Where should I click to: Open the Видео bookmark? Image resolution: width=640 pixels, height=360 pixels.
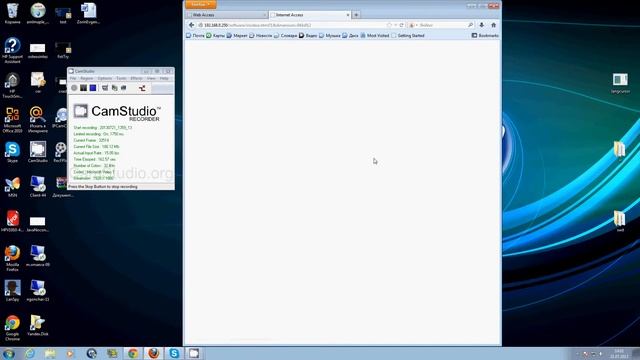pos(308,36)
